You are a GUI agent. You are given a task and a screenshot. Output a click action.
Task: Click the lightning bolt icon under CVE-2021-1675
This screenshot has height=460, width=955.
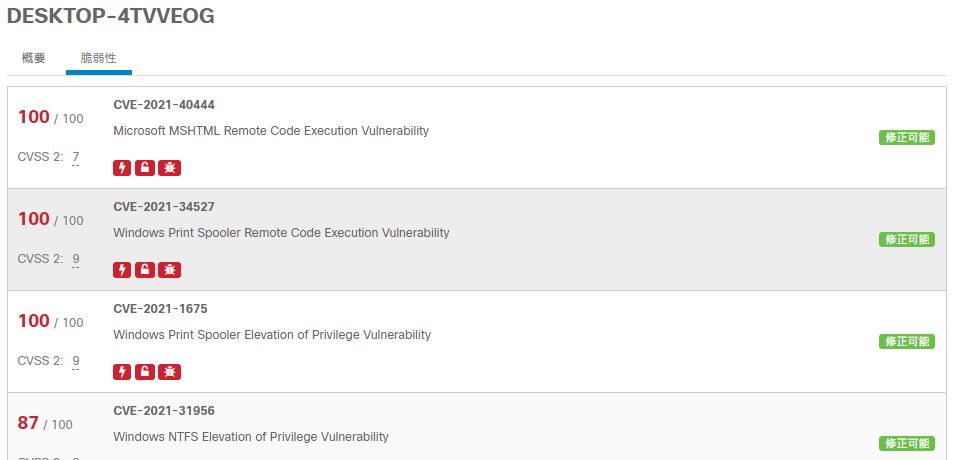tap(122, 372)
